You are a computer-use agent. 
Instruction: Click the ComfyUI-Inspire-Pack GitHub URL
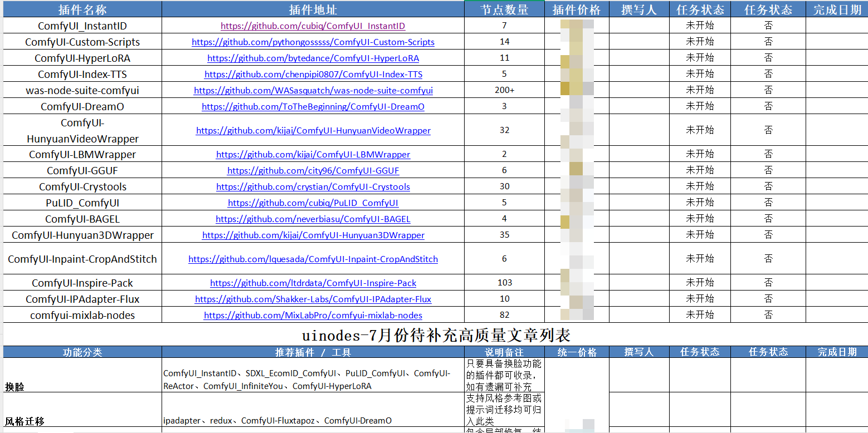tap(313, 283)
